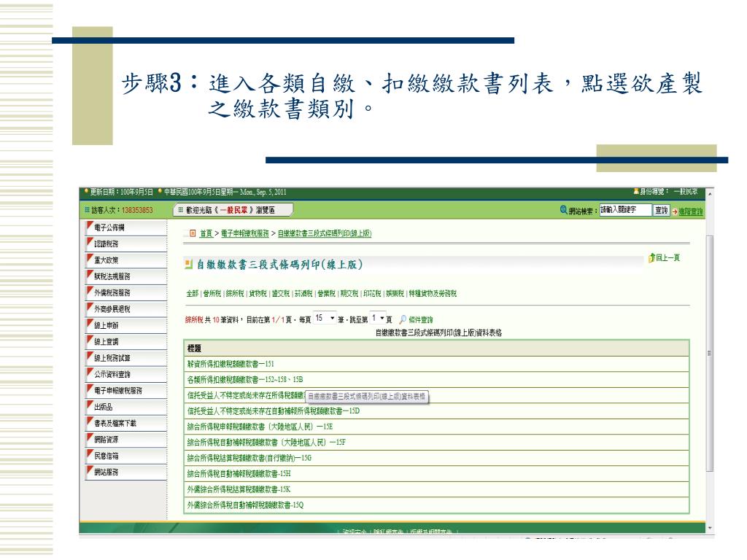Open 民意信箱 in the sidebar menu
Viewport: 747px width, 560px height.
(126, 456)
